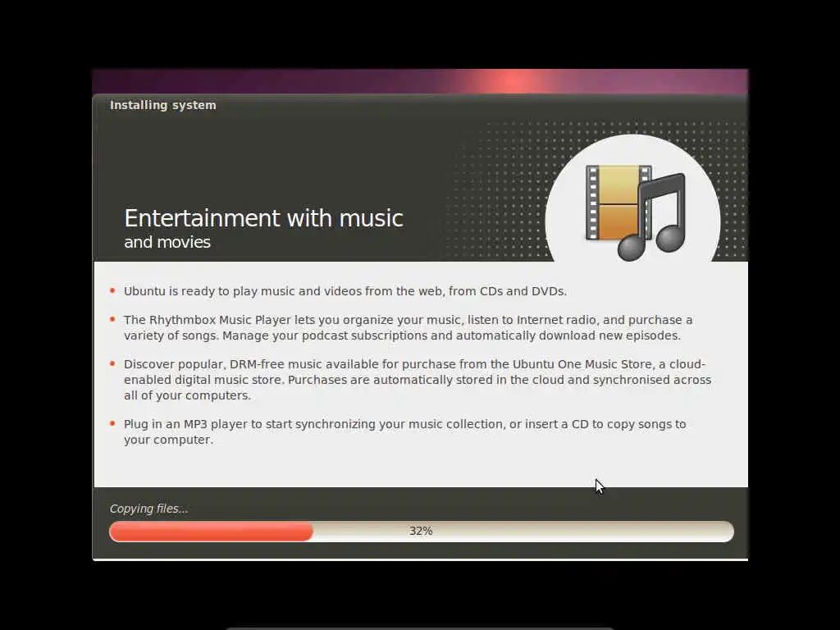Click the bullet 'Ubuntu is ready to play music'

[345, 291]
